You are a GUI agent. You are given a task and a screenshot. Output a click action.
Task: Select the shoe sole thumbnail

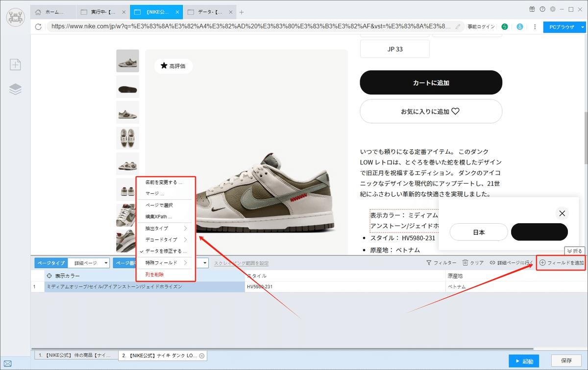click(x=127, y=87)
